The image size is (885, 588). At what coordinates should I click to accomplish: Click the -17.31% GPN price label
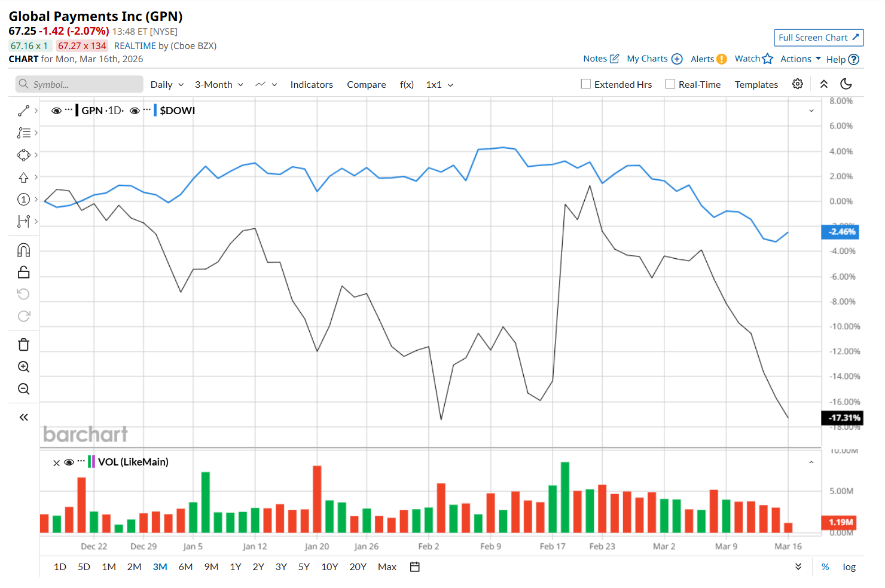(x=842, y=418)
